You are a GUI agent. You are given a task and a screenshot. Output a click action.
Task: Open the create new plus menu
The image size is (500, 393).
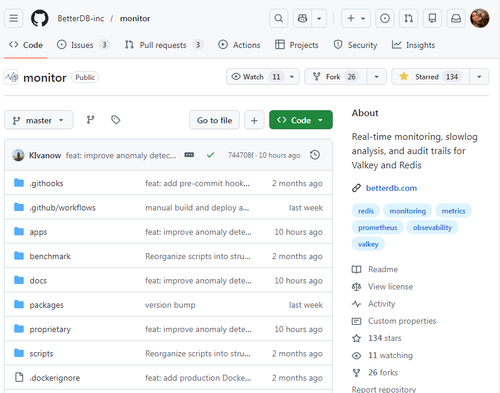point(356,18)
